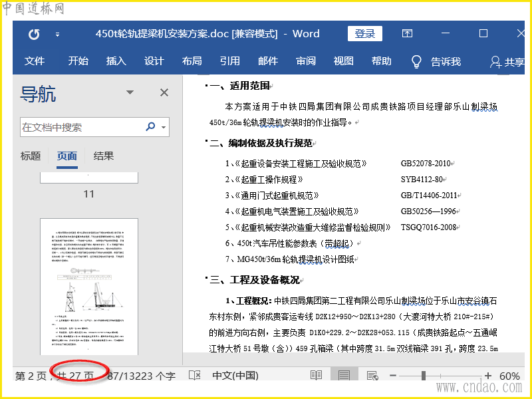Open the 审阅 ribbon tab

pos(306,61)
